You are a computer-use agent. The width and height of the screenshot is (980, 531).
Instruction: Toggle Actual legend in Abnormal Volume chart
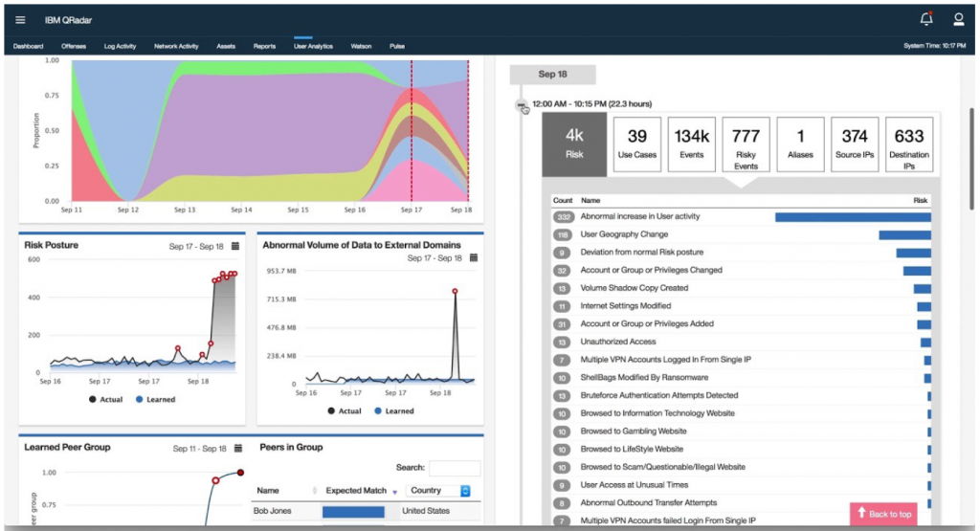click(345, 411)
